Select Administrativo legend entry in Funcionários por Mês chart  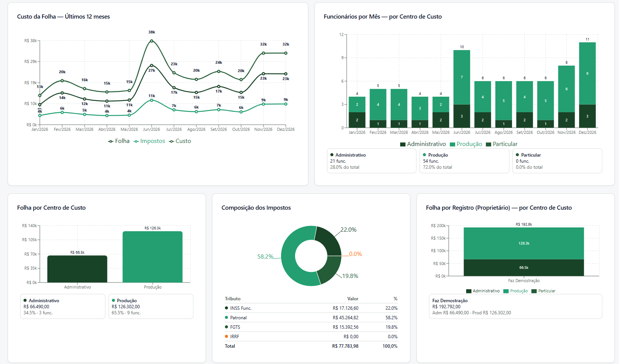point(423,144)
